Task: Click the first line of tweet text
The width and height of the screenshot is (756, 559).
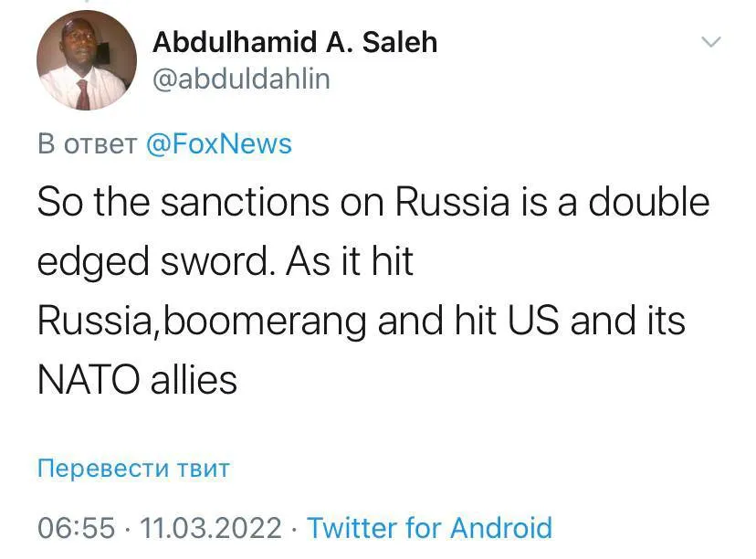Action: click(x=373, y=202)
